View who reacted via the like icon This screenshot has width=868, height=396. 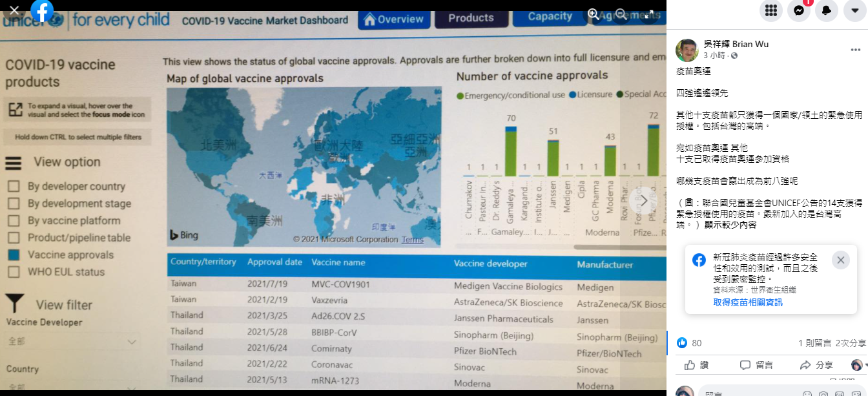[683, 342]
